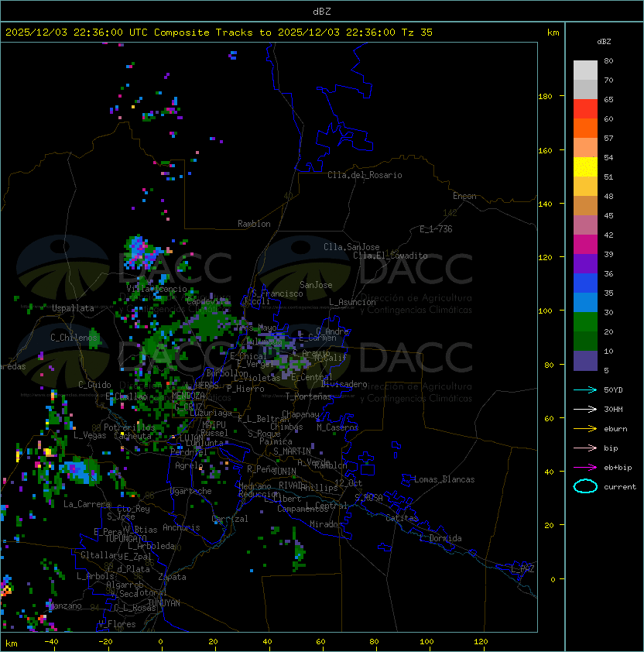This screenshot has height=652, width=644.
Task: Select the gray 70 dBZ swatch
Action: coord(585,89)
